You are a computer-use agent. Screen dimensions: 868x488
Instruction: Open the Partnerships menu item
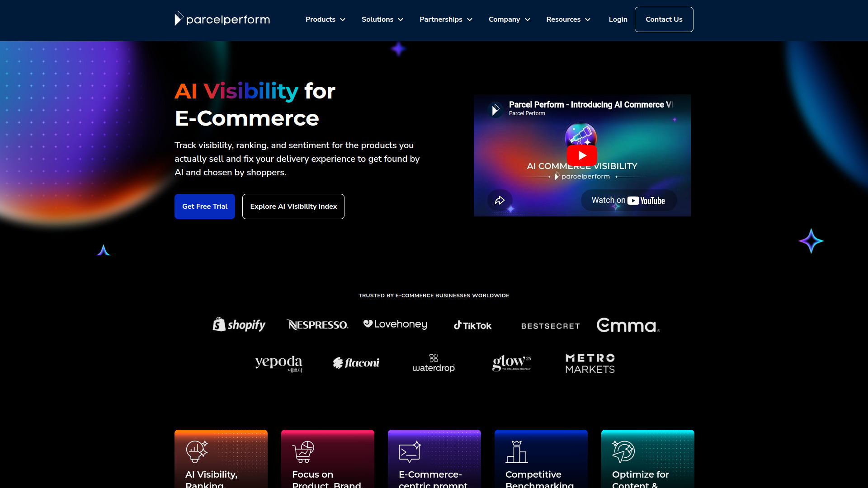446,19
